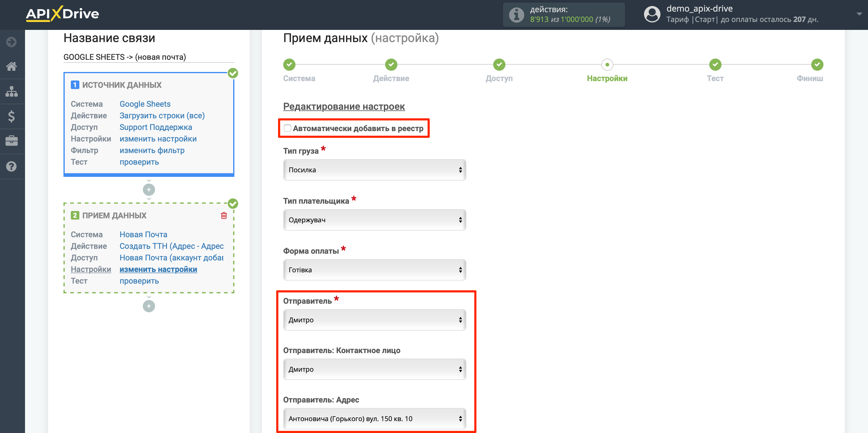Viewport: 868px width, 433px height.
Task: Open the Тип плательщика dropdown
Action: coord(374,220)
